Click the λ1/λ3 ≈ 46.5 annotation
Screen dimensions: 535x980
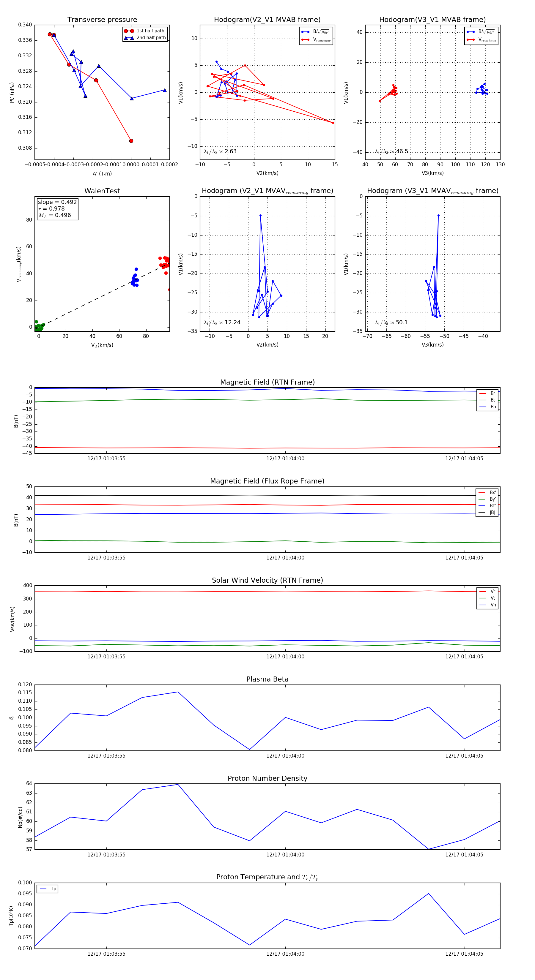pos(391,151)
